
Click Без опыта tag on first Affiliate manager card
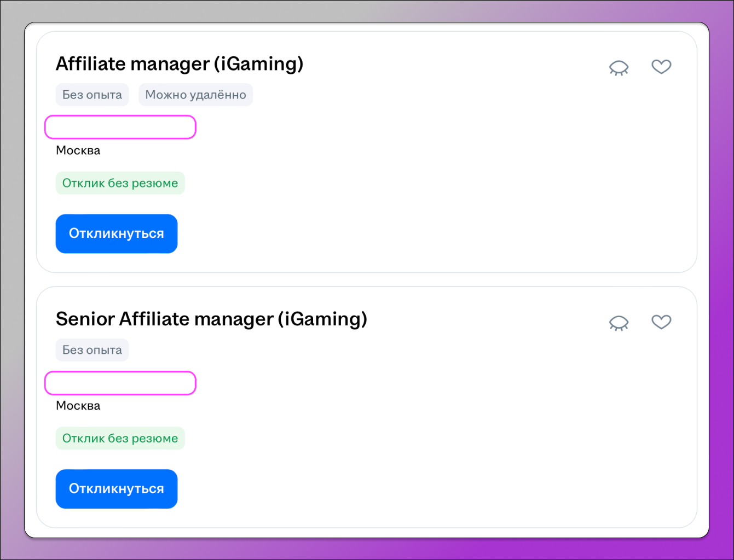pos(92,95)
